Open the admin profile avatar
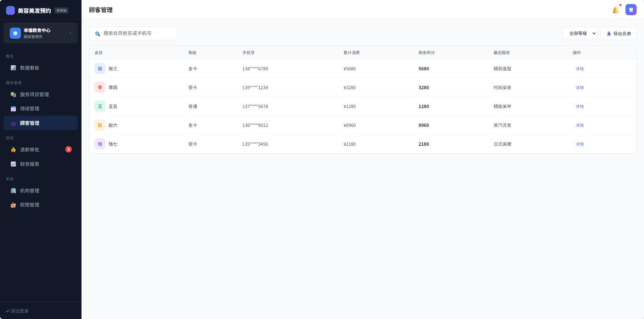This screenshot has width=644, height=319. point(631,10)
